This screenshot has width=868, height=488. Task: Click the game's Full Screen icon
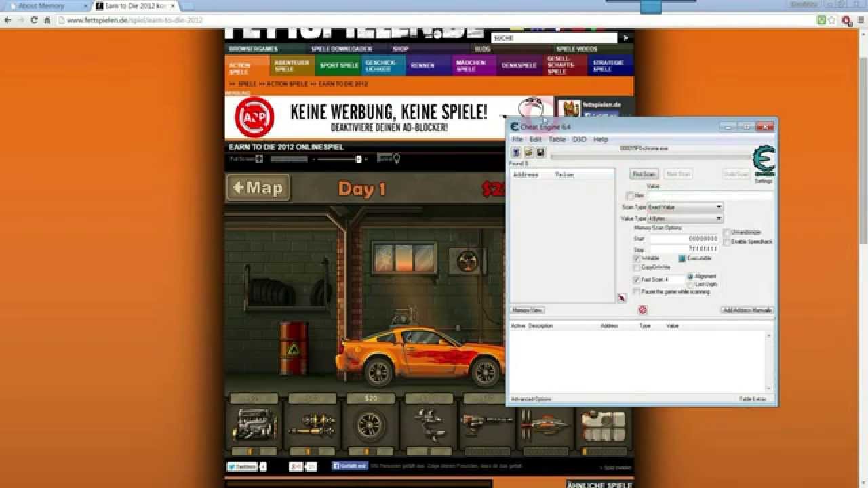259,159
